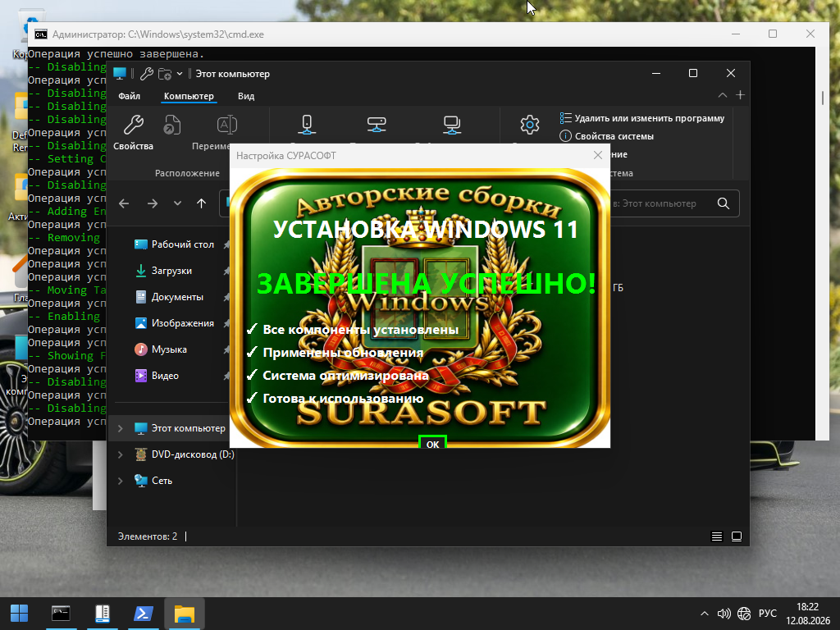Viewport: 840px width, 630px height.
Task: Switch Explorer to large icons view
Action: point(737,536)
